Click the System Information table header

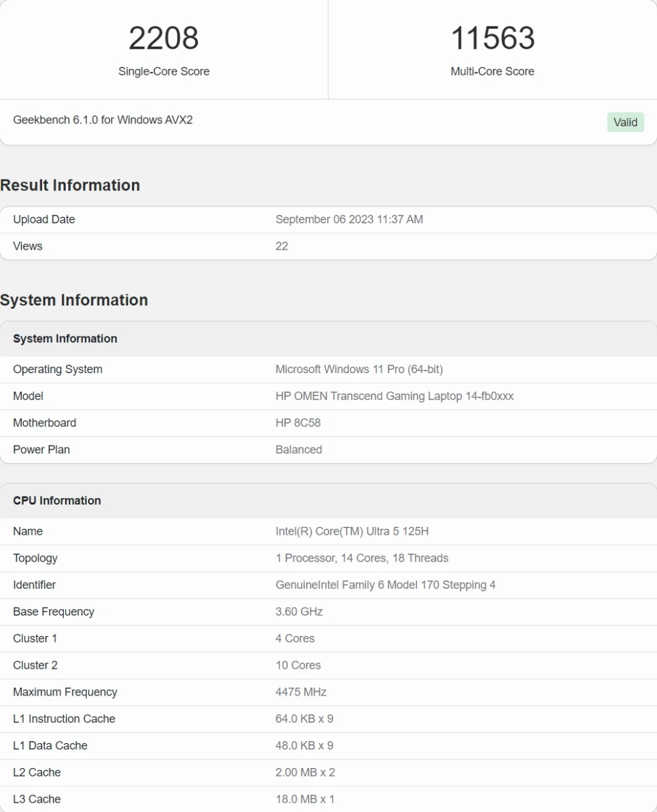pyautogui.click(x=65, y=339)
